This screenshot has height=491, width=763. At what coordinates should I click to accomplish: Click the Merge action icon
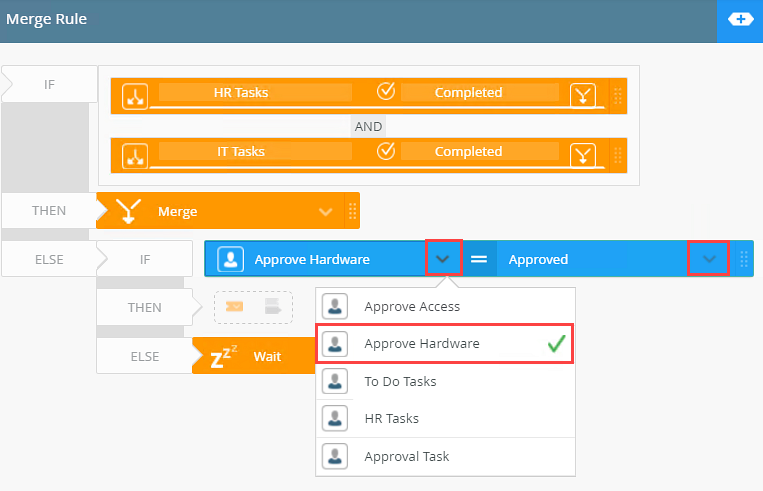127,211
